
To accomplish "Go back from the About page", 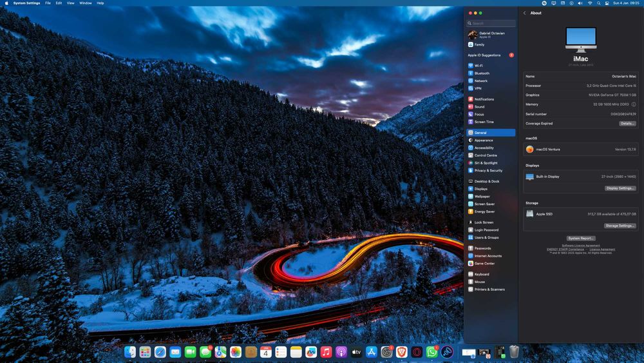I will [524, 13].
